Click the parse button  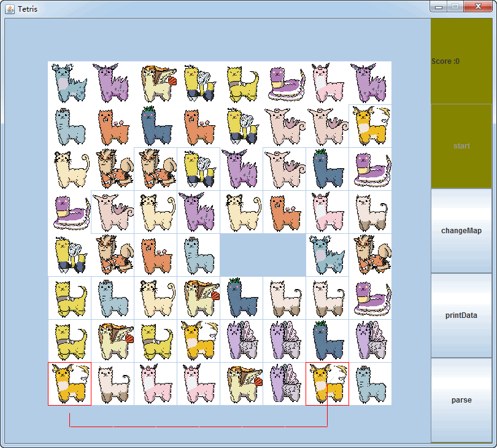(461, 400)
